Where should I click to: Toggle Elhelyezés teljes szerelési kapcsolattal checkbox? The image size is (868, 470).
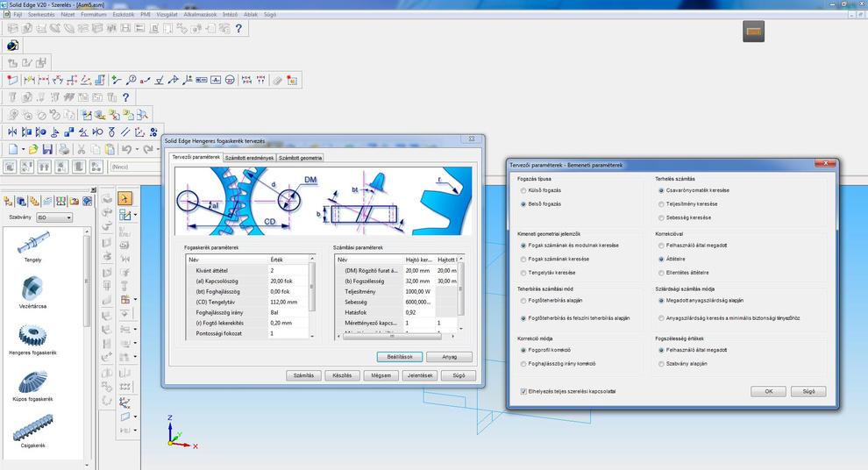point(523,391)
